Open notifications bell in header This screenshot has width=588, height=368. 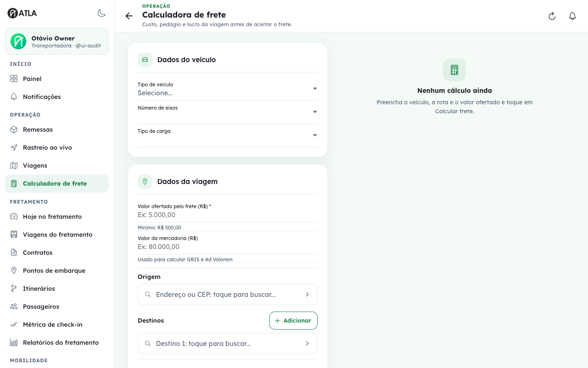[x=572, y=16]
